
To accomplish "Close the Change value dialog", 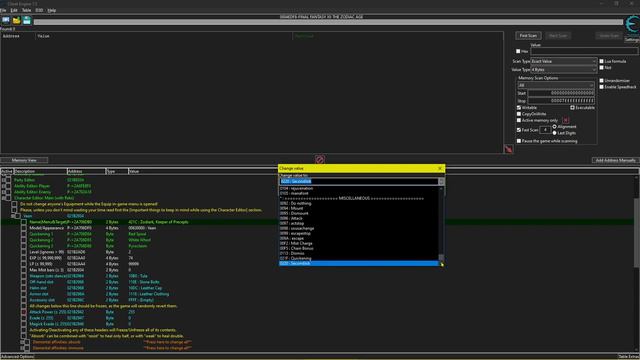I will (x=440, y=168).
